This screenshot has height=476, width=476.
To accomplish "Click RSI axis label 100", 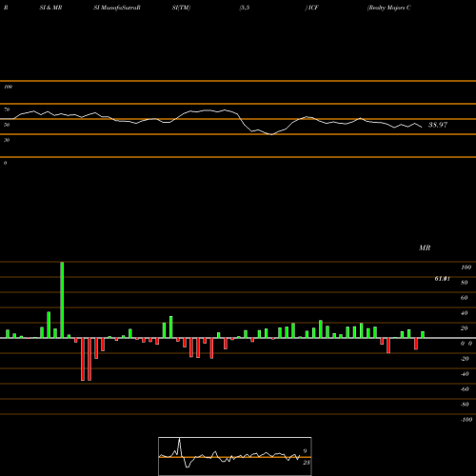I will (8, 87).
